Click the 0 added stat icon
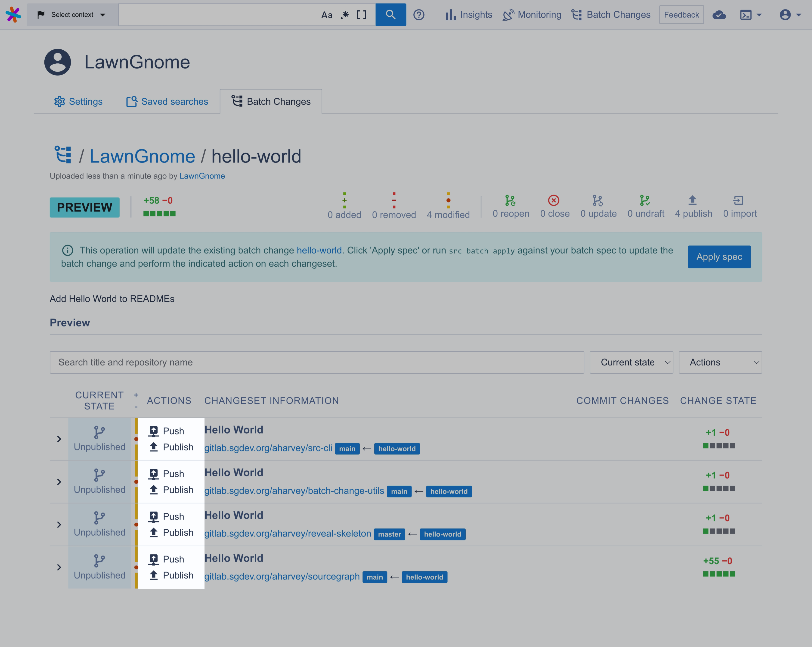Screen dimensions: 812x647 point(344,200)
